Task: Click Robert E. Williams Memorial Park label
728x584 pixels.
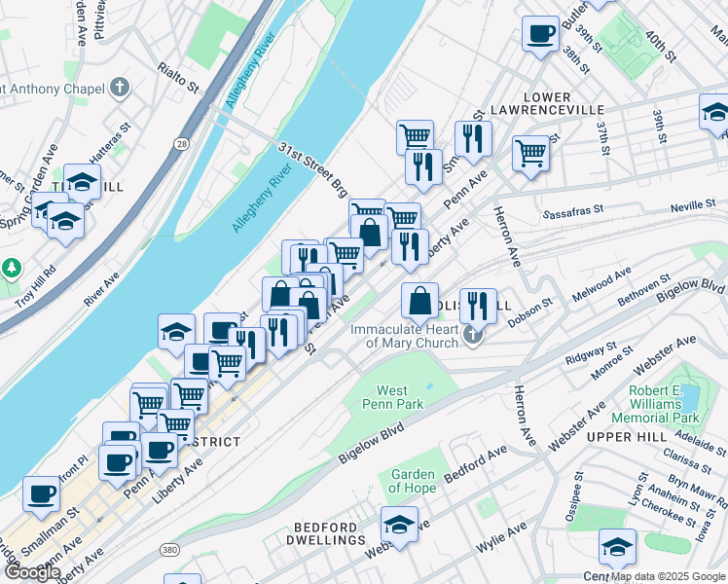Action: point(655,404)
